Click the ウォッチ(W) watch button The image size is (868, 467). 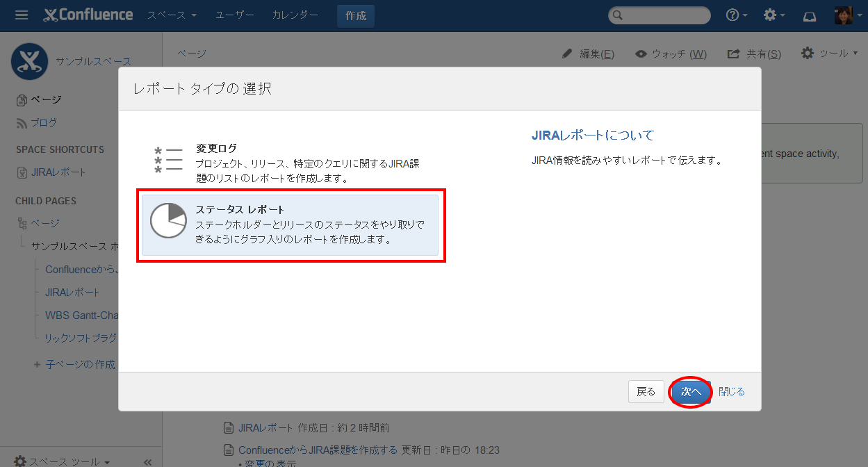point(671,54)
